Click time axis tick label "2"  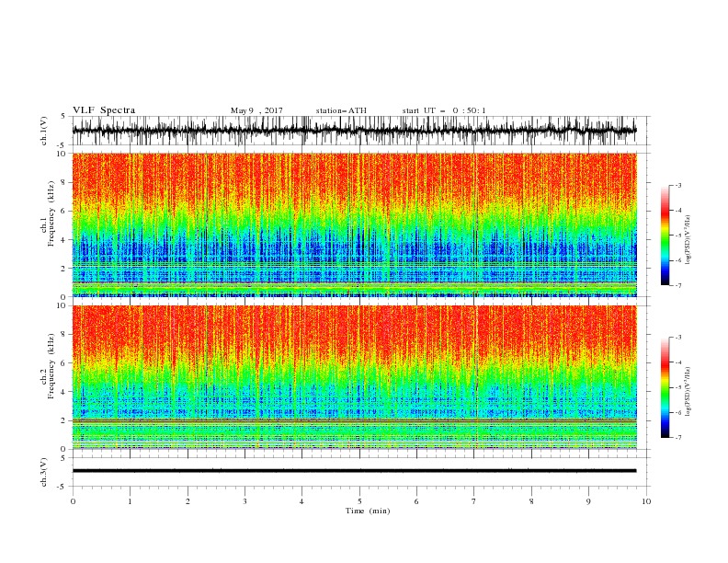(x=188, y=501)
